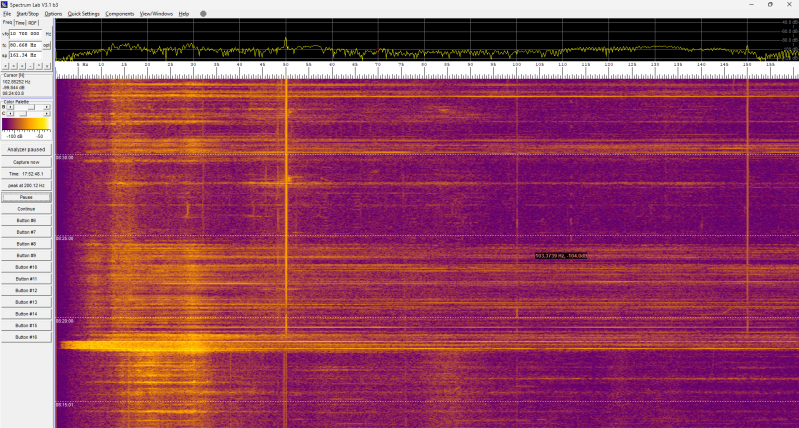Toggle the Pause button
Viewport: 799px width, 428px height.
[x=27, y=197]
